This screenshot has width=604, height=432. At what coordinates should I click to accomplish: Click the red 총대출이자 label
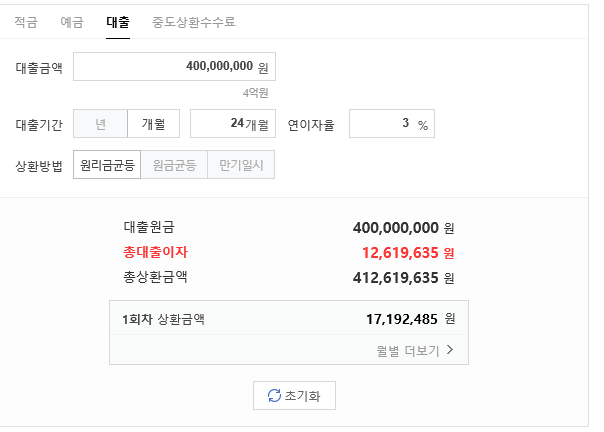click(x=155, y=252)
